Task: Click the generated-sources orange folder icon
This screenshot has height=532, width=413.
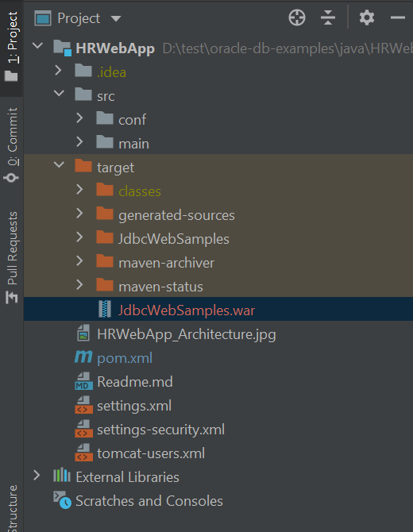Action: point(105,214)
